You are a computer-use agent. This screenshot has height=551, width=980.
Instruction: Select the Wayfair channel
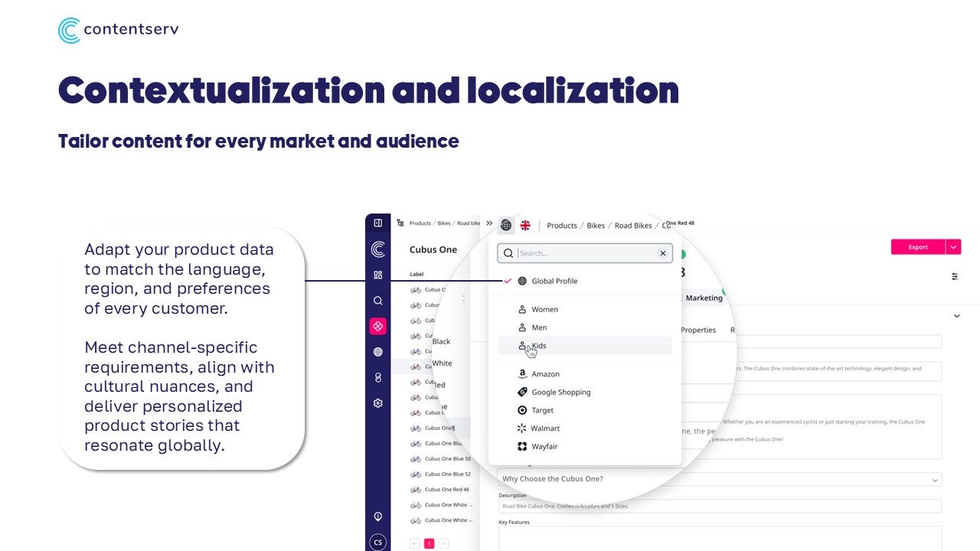[x=585, y=446]
